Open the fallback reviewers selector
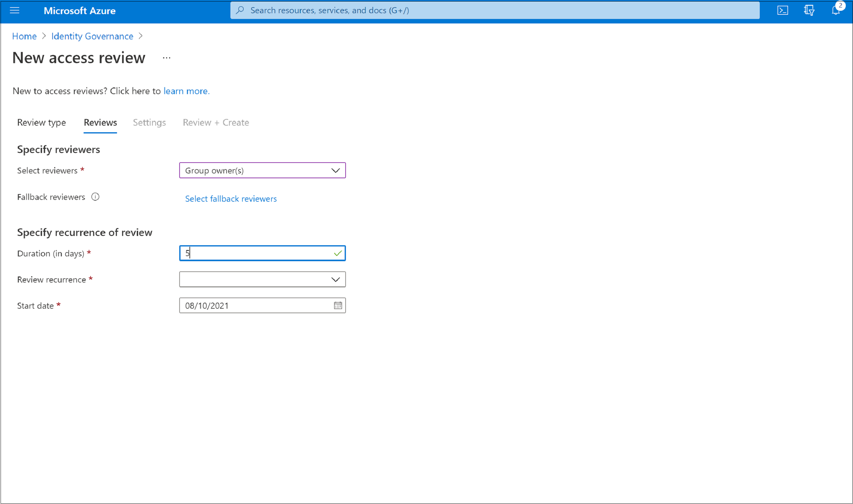The height and width of the screenshot is (504, 853). tap(231, 198)
